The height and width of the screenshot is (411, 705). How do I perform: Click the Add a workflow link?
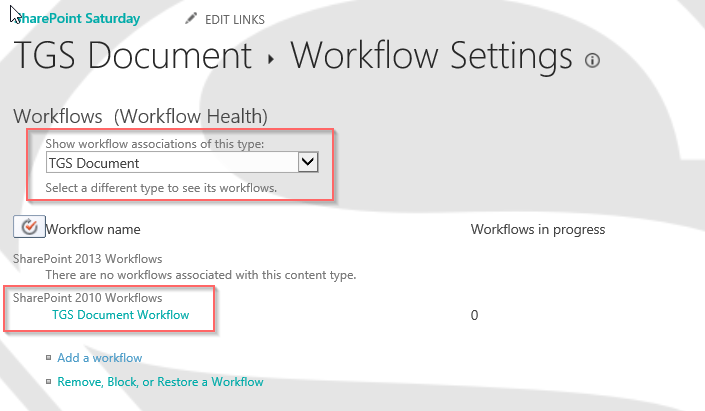click(100, 358)
